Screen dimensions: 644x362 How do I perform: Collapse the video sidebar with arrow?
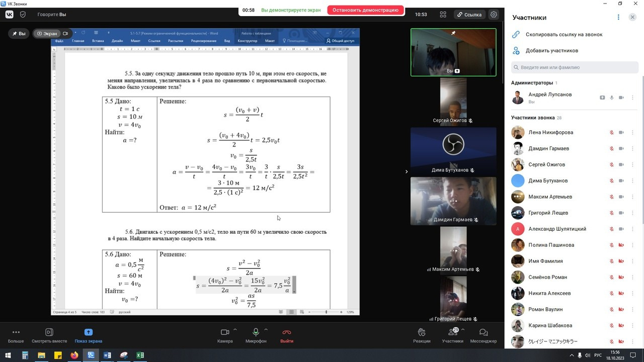pyautogui.click(x=407, y=171)
